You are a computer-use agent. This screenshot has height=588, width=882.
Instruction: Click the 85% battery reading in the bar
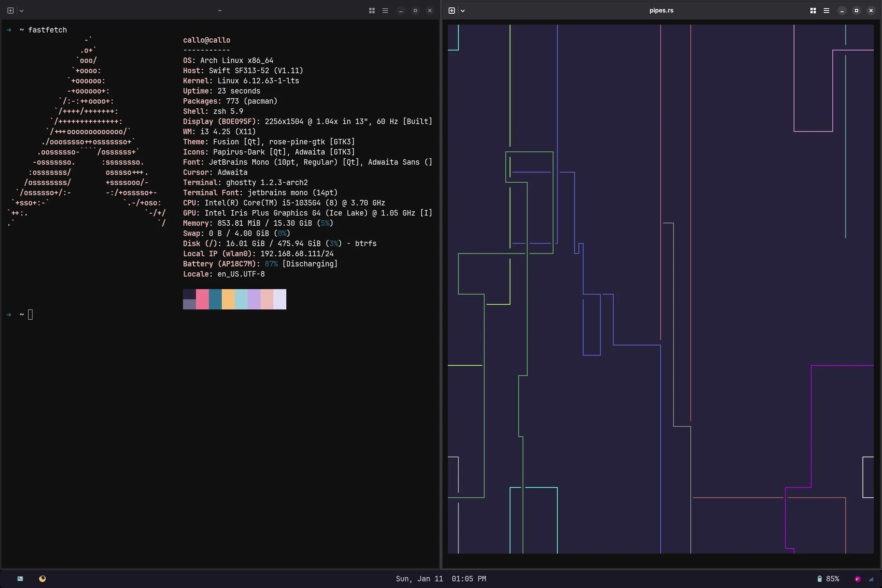833,579
